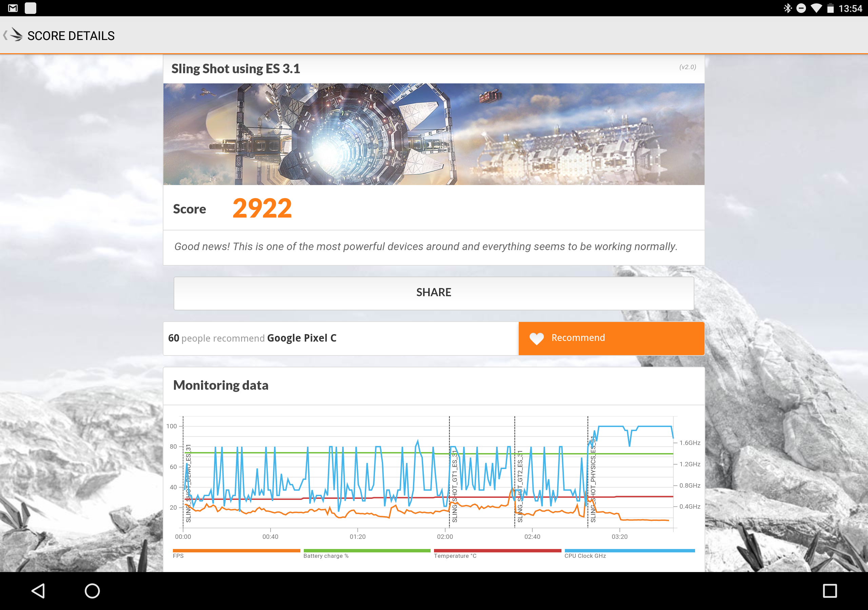Viewport: 868px width, 610px height.
Task: Tap the Sling Shot using ES 3.1 heading
Action: (236, 68)
